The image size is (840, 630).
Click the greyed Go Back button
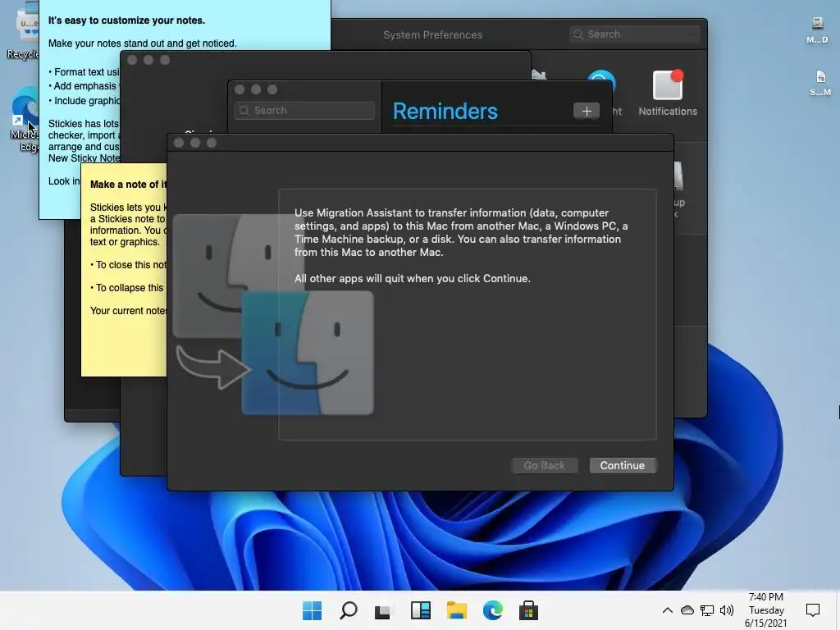point(545,466)
